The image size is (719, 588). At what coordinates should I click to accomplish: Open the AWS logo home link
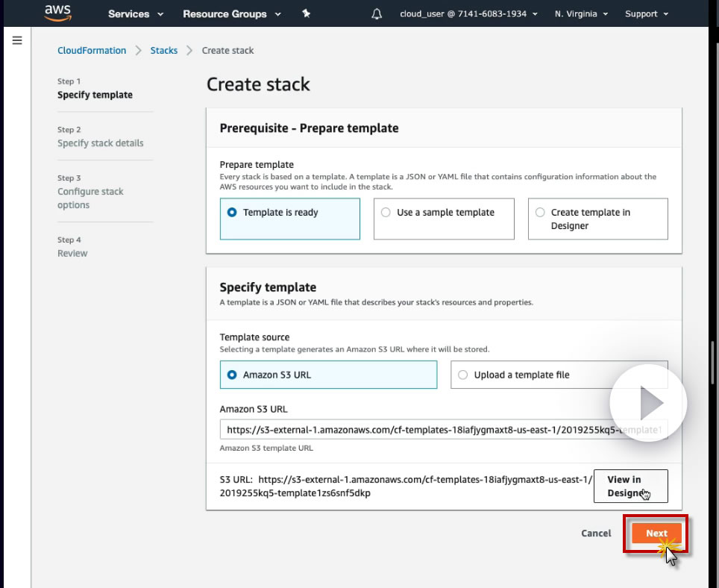coord(57,13)
